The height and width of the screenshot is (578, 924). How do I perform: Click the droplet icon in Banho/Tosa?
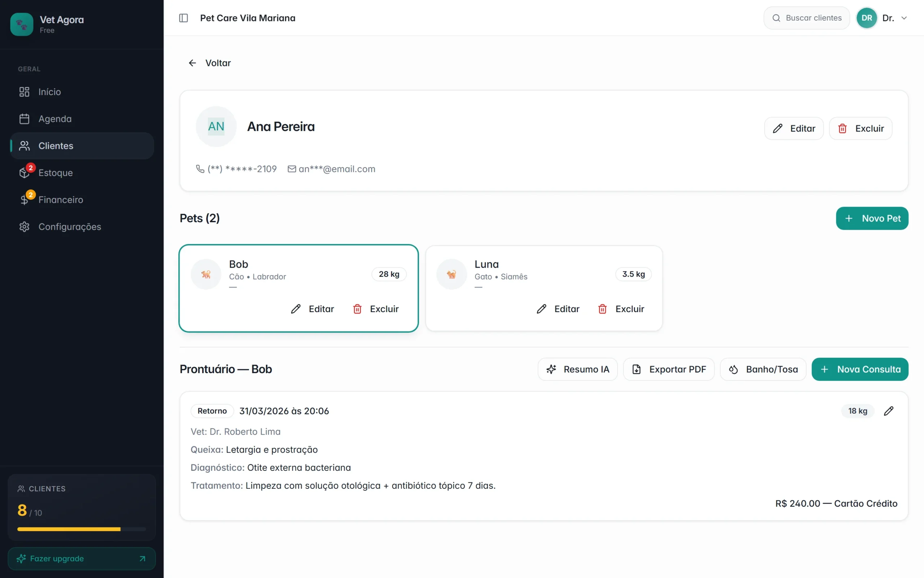coord(733,369)
